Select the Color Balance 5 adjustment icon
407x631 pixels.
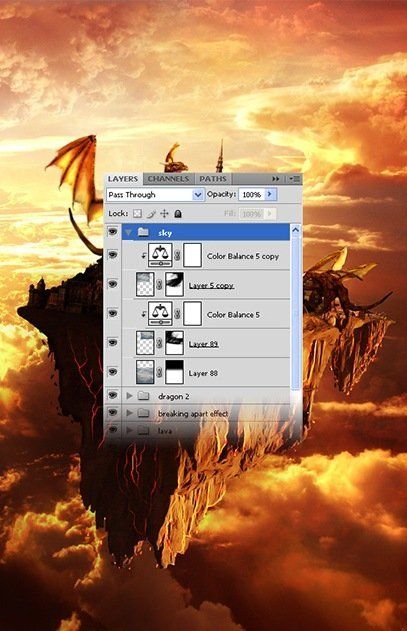click(160, 314)
